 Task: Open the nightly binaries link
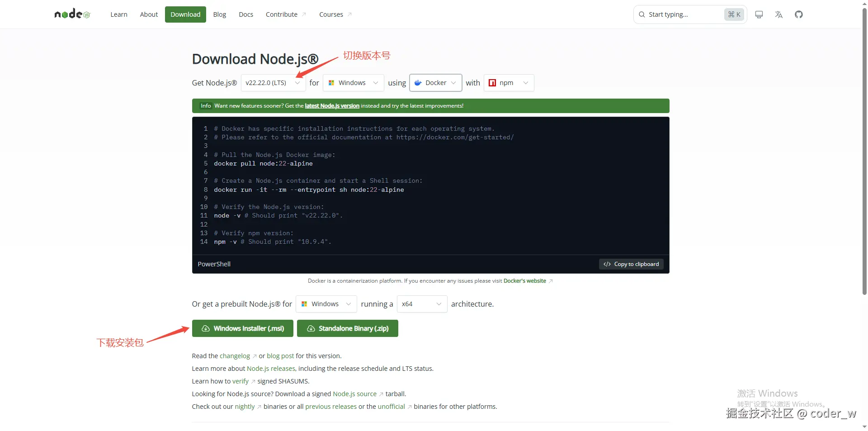tap(245, 407)
